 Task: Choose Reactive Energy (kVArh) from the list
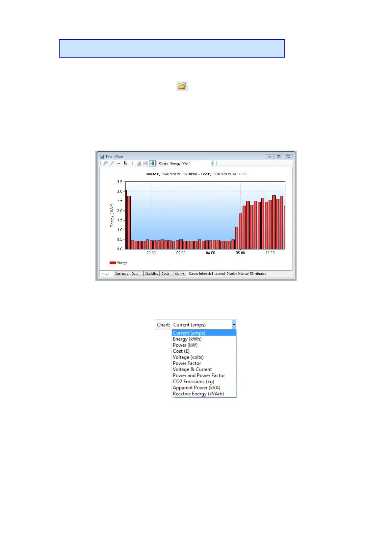click(204, 394)
